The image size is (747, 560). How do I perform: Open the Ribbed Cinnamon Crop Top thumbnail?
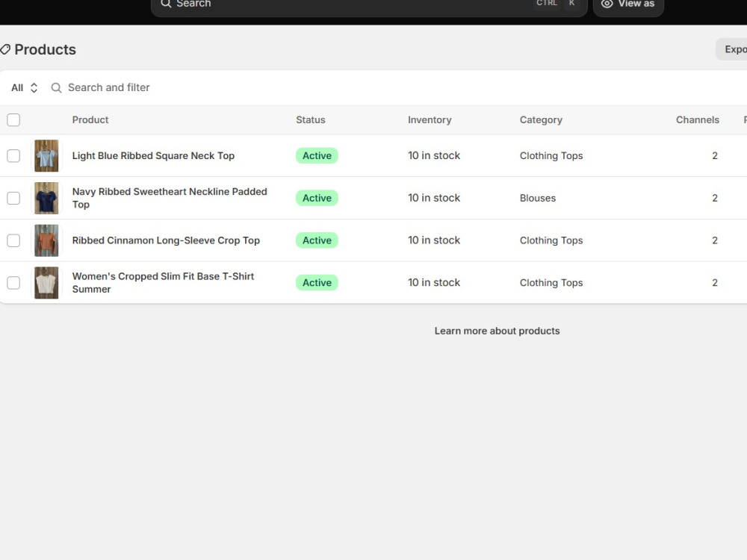[46, 240]
